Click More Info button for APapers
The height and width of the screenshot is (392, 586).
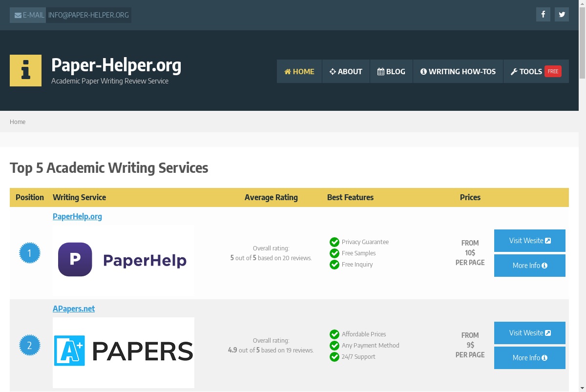click(x=530, y=358)
